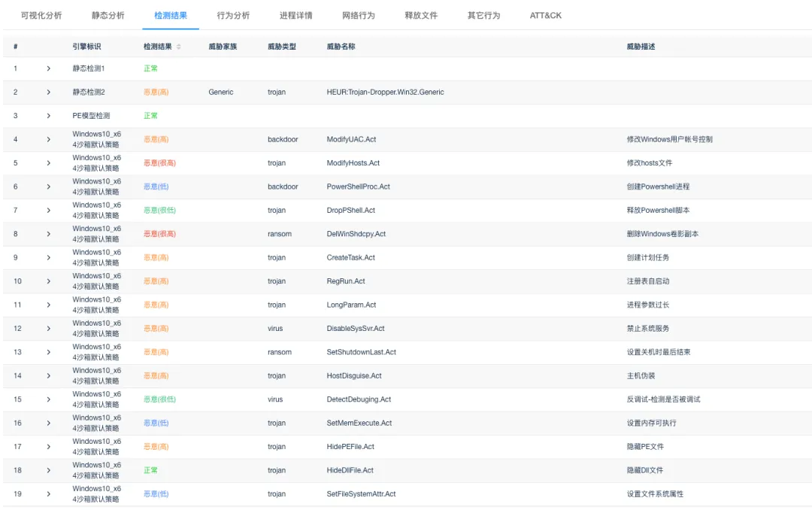This screenshot has height=510, width=812.
Task: Expand row 5 ModifyHosts.Act chevron
Action: (49, 162)
